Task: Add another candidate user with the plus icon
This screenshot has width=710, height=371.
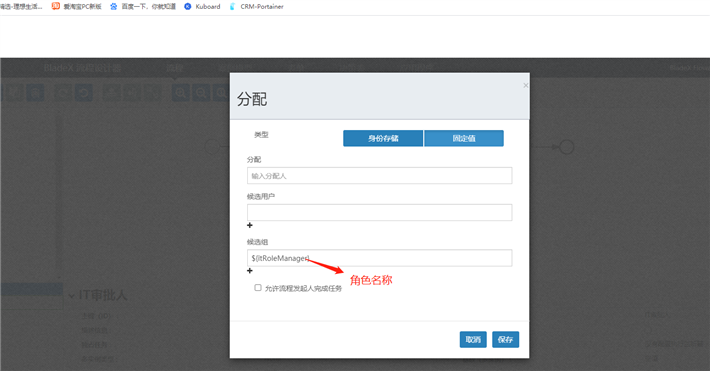Action: tap(249, 225)
